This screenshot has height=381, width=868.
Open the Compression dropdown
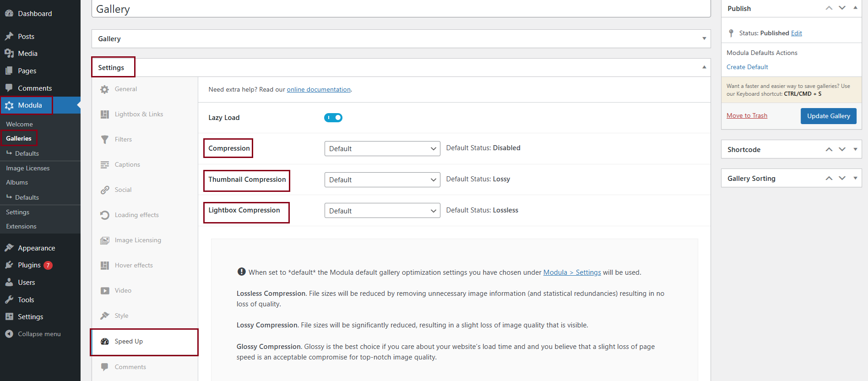(x=382, y=149)
